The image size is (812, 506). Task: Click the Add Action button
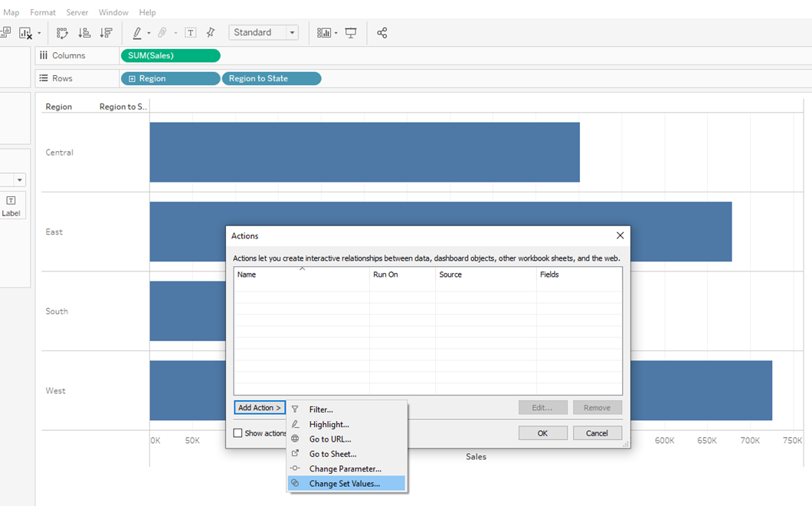click(260, 408)
